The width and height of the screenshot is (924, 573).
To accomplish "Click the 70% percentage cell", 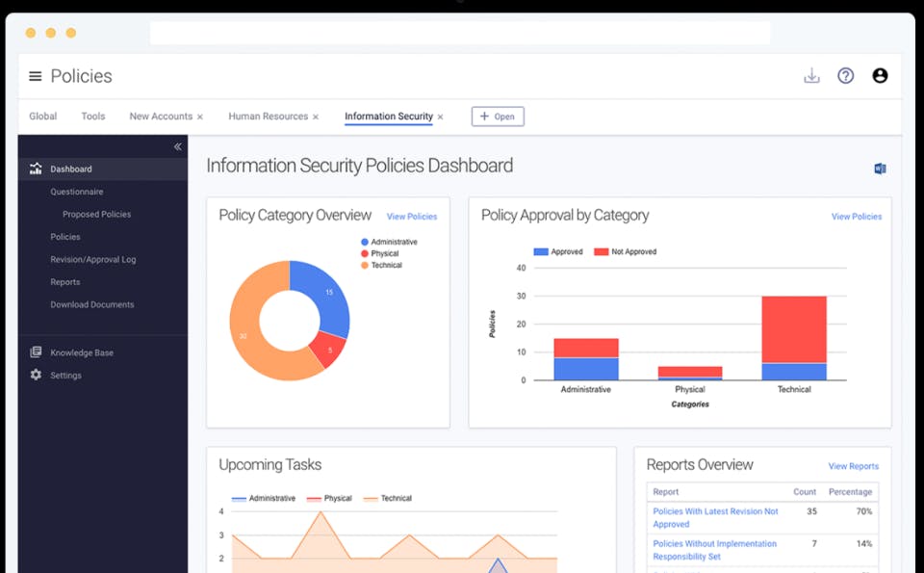I will 864,511.
